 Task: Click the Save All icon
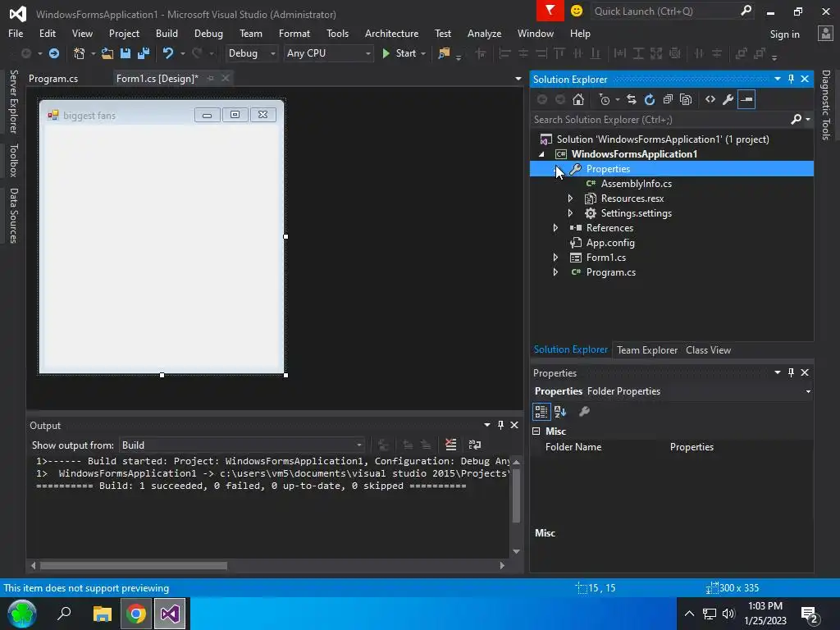[x=144, y=53]
